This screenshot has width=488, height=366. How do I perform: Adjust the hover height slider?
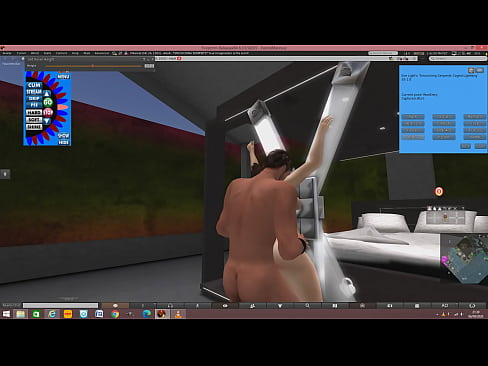(93, 66)
